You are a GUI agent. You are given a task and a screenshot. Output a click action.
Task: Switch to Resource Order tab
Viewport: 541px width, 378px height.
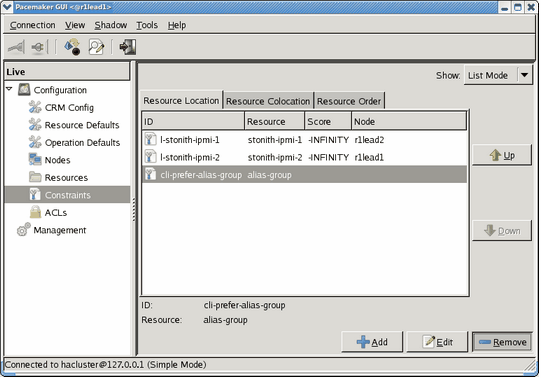click(349, 101)
